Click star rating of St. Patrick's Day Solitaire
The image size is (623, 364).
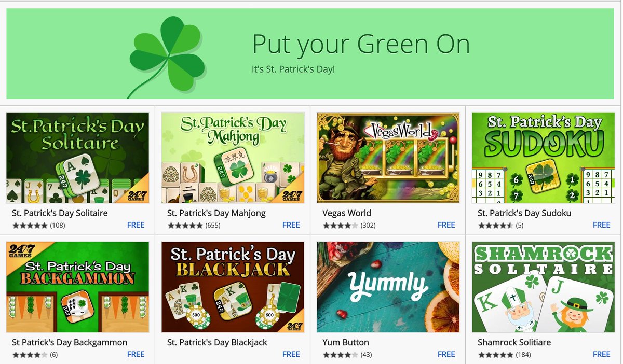click(x=30, y=226)
